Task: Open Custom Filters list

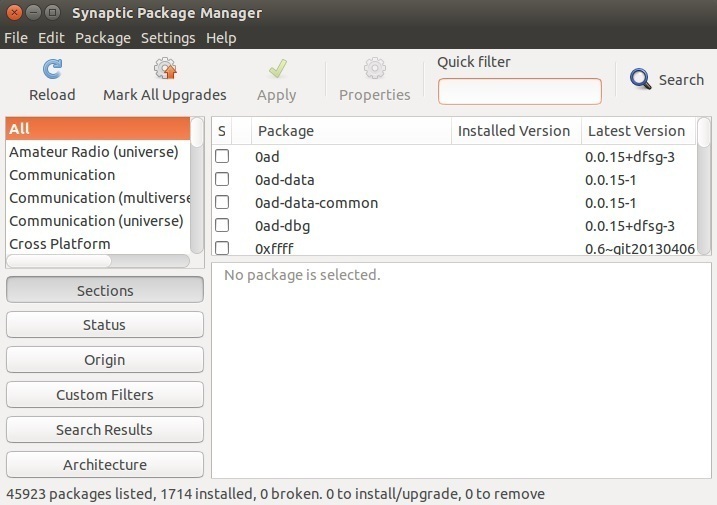Action: [x=105, y=395]
